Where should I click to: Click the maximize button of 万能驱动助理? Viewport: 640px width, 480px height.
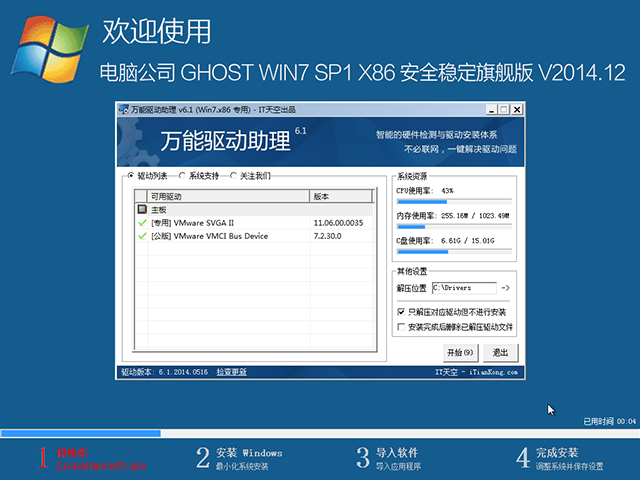[x=504, y=109]
